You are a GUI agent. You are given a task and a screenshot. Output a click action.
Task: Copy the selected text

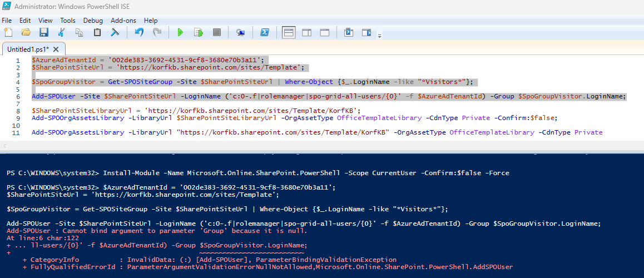tap(80, 32)
